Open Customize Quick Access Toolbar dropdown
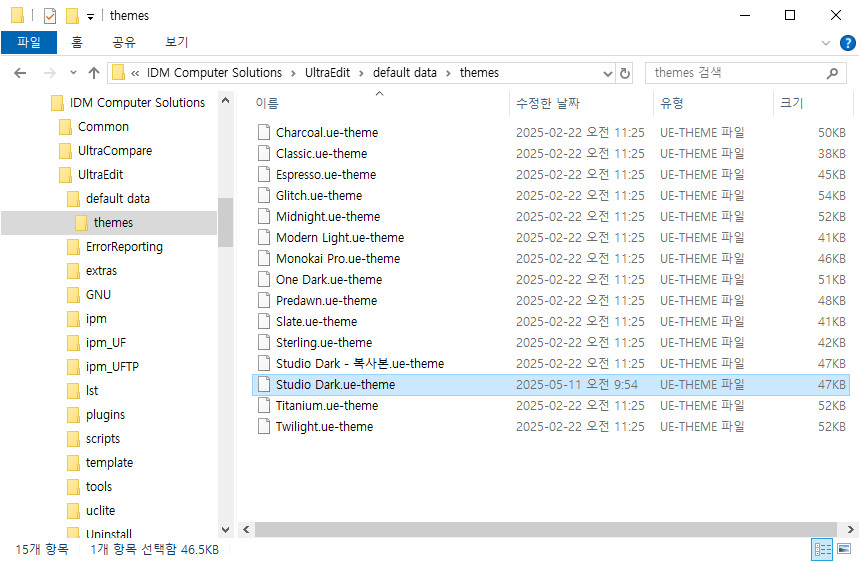The image size is (860, 562). click(x=90, y=17)
